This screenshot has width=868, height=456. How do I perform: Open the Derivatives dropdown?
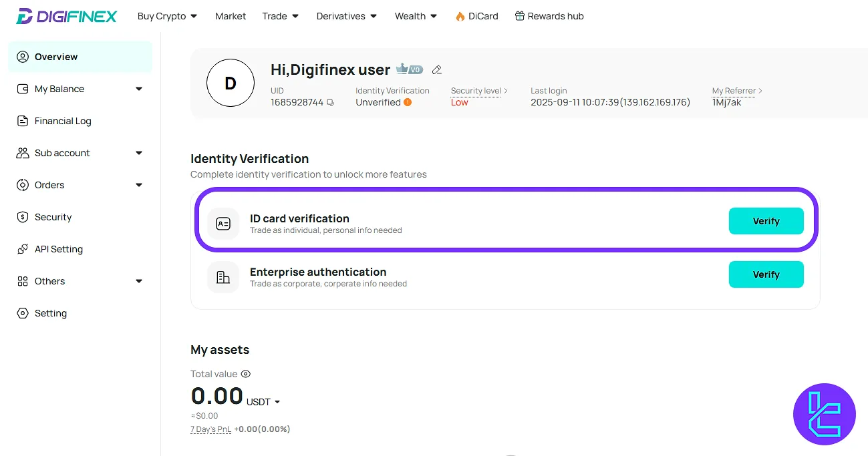click(346, 15)
